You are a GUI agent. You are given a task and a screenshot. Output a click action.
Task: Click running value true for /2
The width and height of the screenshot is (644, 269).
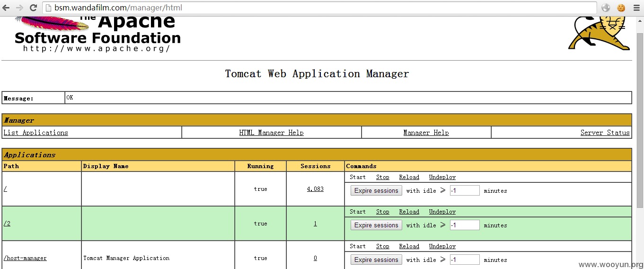[x=260, y=224]
